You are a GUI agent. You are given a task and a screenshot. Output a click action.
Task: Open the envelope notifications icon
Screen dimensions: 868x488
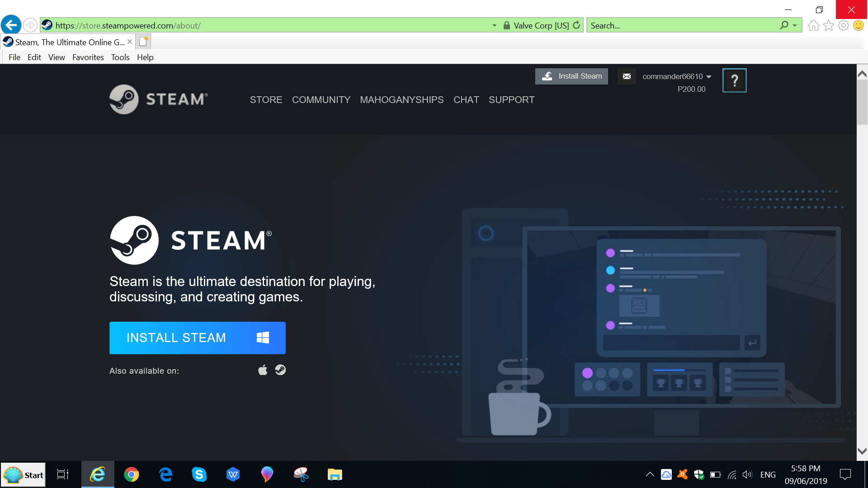627,76
